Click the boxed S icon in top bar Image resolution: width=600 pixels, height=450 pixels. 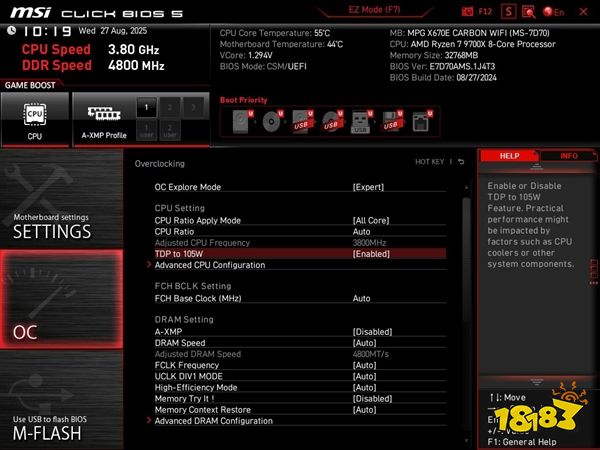(x=508, y=11)
